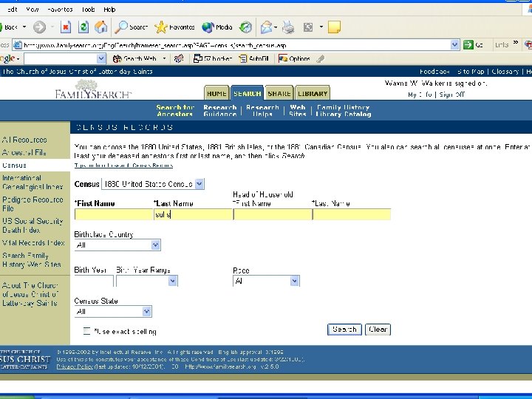The image size is (532, 399).
Task: Click the Birth Year input field
Action: point(94,281)
